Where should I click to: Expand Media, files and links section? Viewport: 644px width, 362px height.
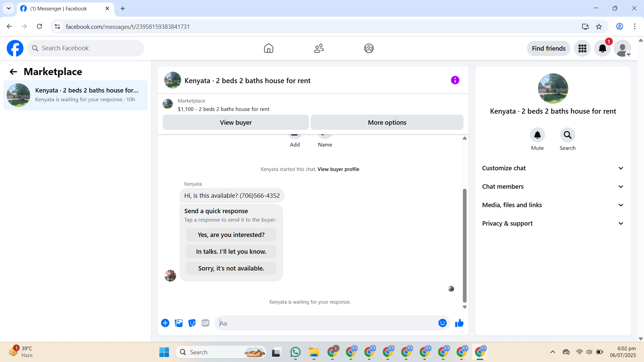553,205
